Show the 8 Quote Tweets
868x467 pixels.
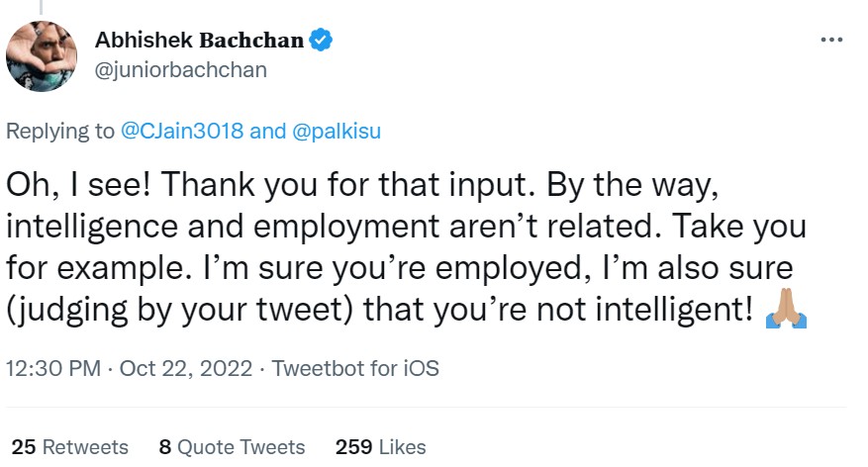[x=232, y=446]
